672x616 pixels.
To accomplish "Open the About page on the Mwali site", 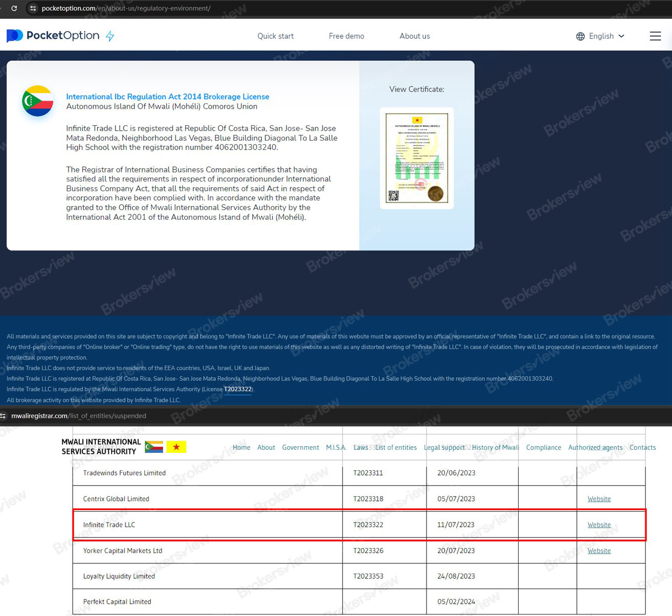I will pyautogui.click(x=266, y=447).
